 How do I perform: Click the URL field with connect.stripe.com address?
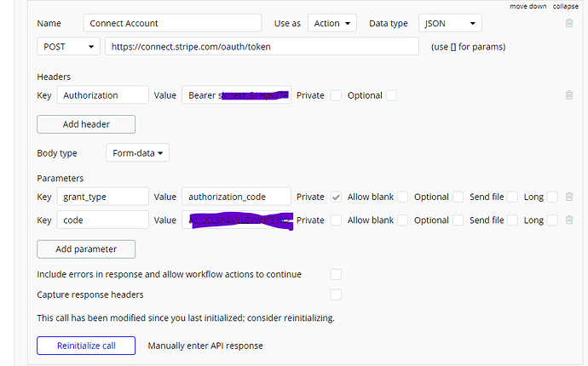pyautogui.click(x=262, y=47)
